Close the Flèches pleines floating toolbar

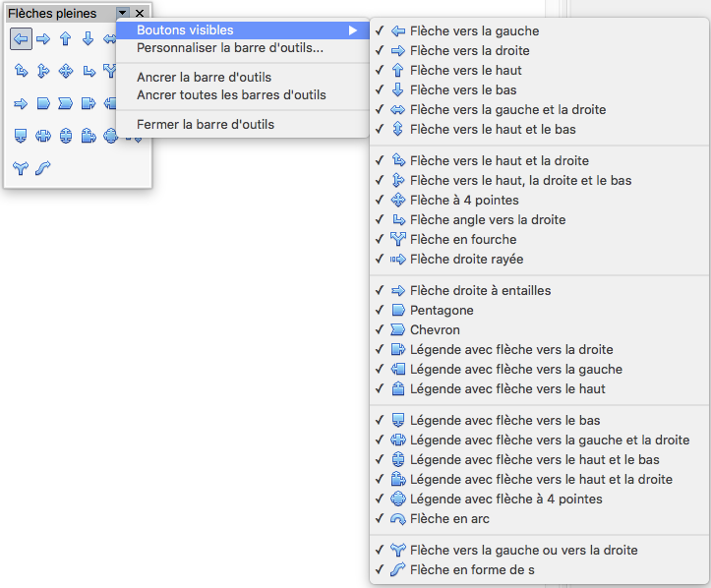[x=140, y=14]
